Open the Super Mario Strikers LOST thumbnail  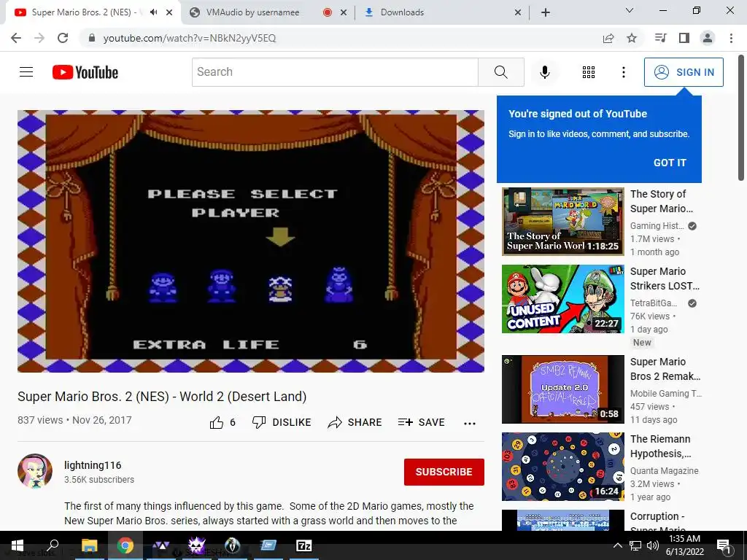tap(563, 299)
